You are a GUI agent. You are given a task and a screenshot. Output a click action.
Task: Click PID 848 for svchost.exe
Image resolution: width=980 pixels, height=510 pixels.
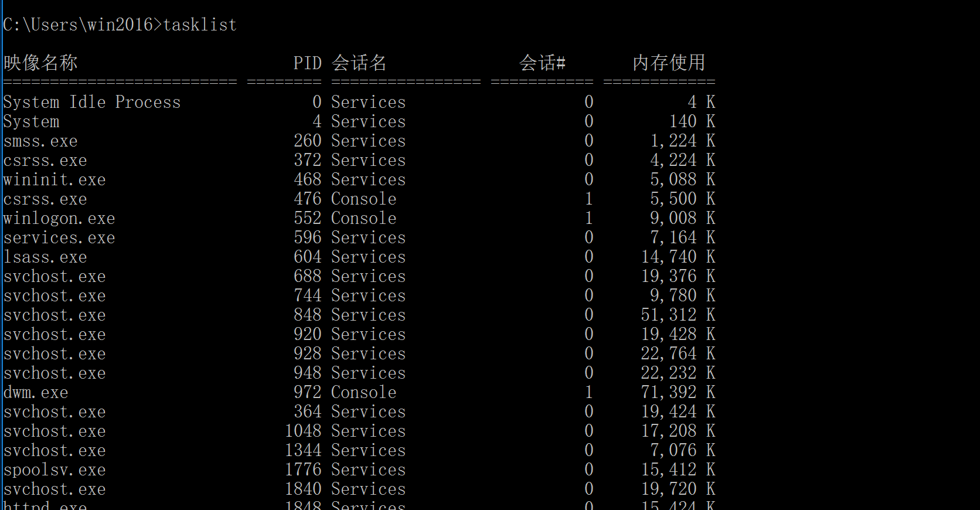pyautogui.click(x=308, y=315)
